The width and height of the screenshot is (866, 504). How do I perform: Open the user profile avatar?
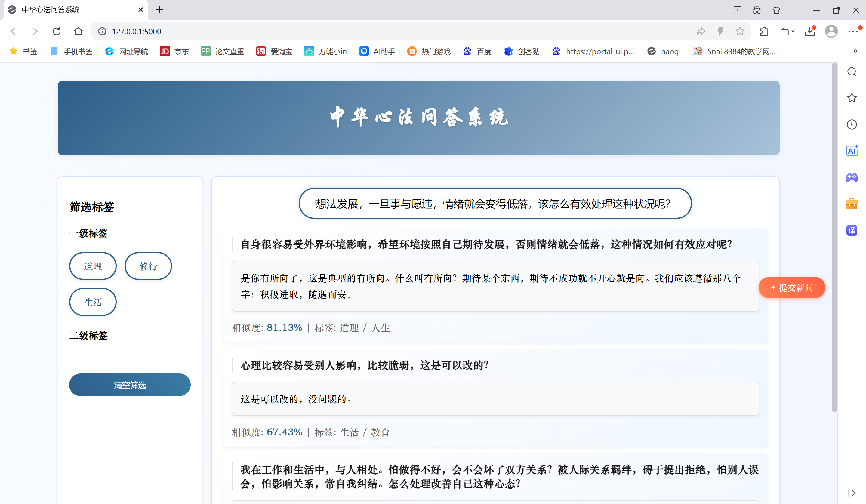pos(831,31)
